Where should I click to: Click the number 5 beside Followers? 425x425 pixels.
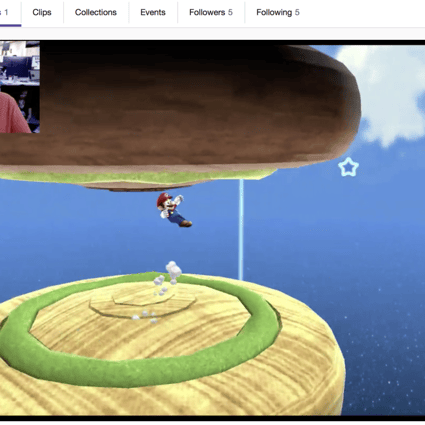coord(230,12)
